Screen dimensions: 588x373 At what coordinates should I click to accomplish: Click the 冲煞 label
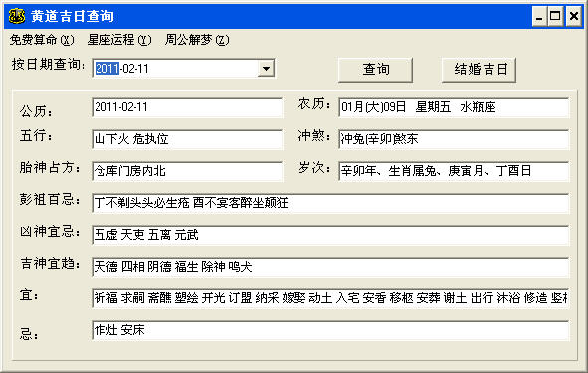coord(314,136)
